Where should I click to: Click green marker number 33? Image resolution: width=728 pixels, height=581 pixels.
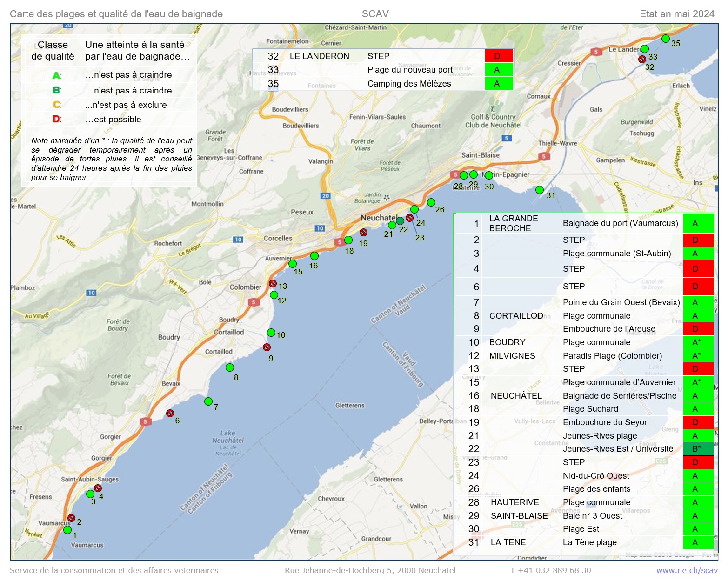pos(645,49)
